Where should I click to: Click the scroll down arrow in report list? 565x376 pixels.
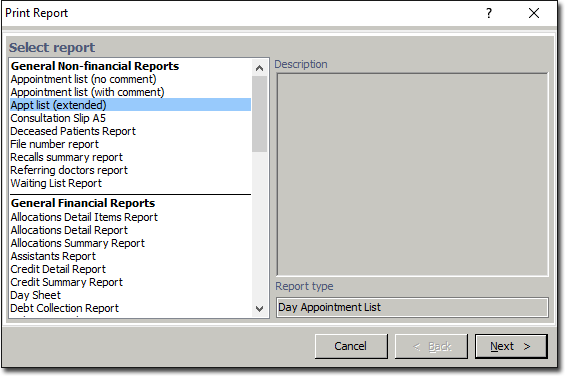tap(259, 309)
